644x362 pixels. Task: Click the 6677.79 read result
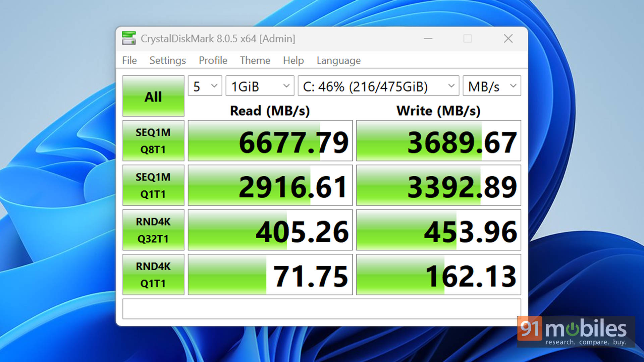[x=270, y=141]
